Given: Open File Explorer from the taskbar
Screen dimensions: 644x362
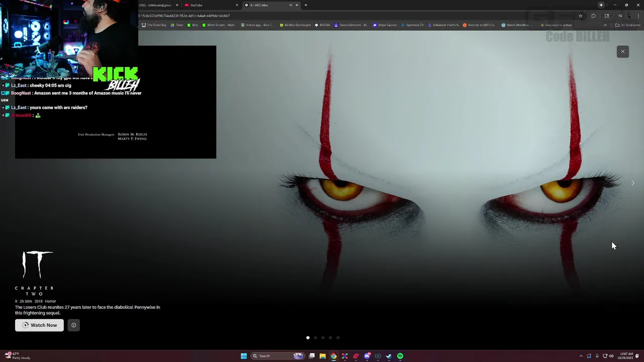Looking at the screenshot, I should (x=323, y=356).
